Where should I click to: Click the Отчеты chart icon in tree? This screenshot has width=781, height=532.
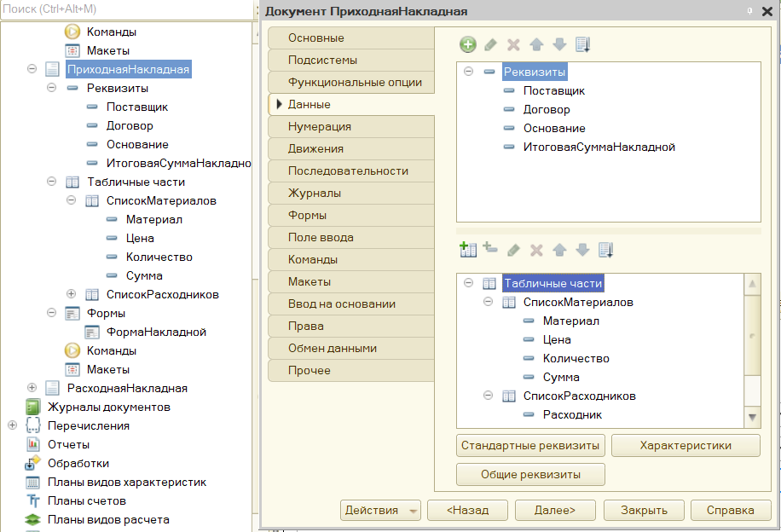click(33, 444)
